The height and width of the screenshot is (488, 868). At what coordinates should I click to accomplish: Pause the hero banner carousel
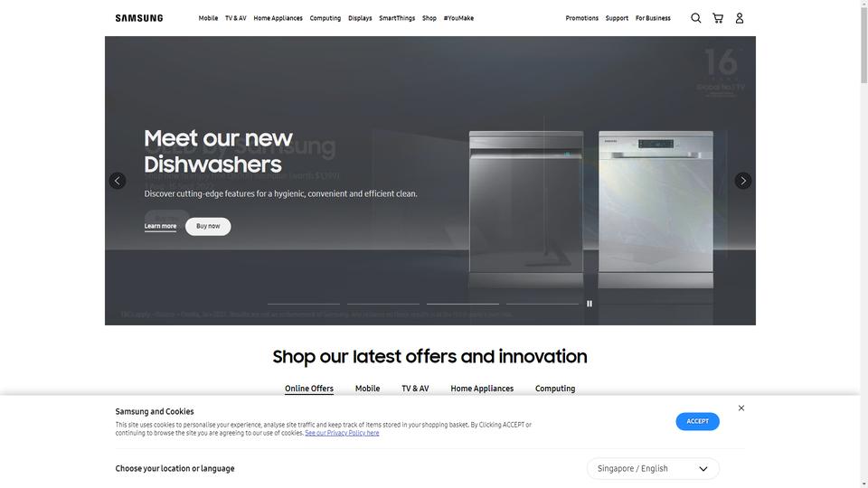590,304
